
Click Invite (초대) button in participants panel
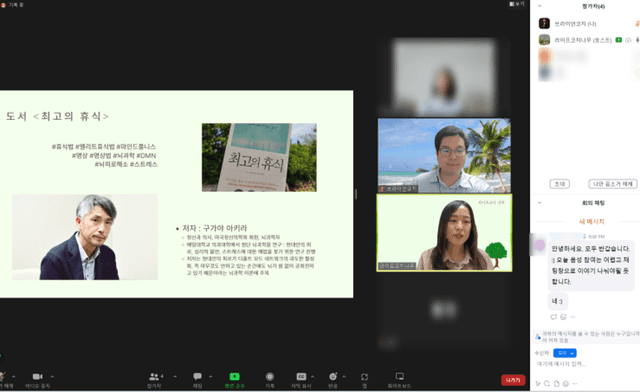(x=560, y=184)
